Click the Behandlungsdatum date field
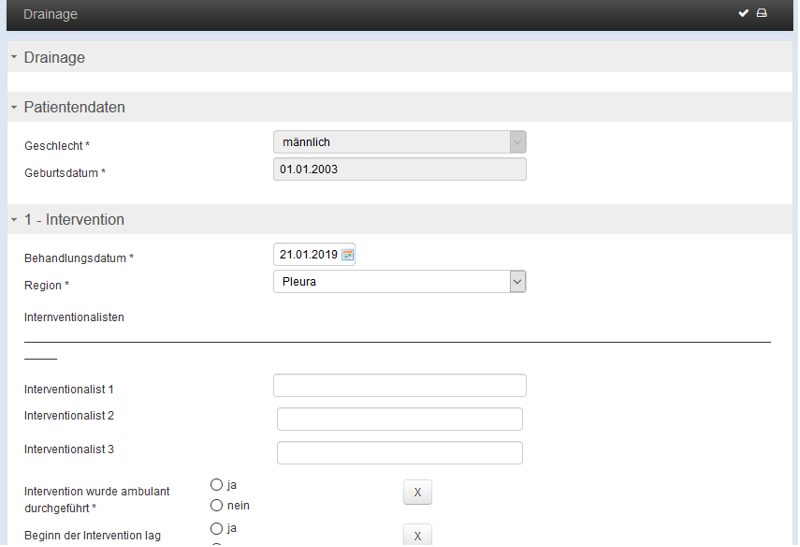 308,255
